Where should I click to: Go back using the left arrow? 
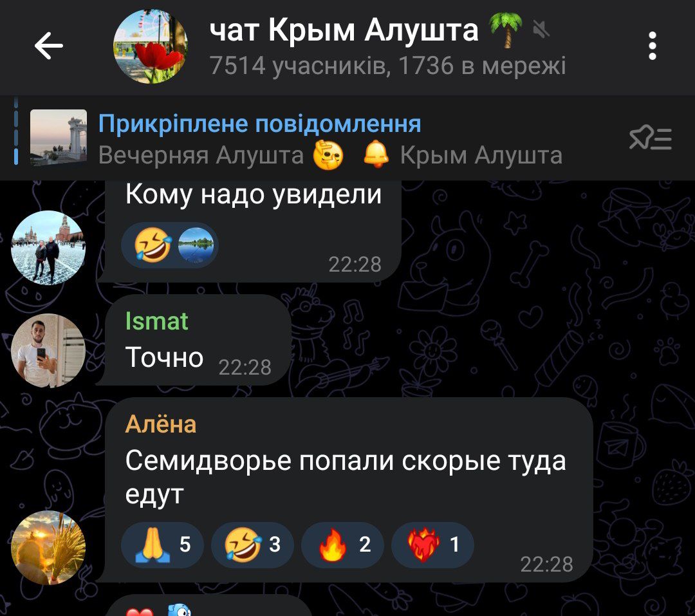tap(49, 46)
